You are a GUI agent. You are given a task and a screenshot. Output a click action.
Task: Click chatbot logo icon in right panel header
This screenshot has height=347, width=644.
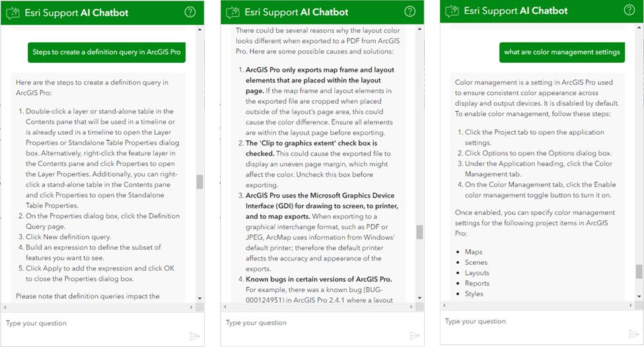(x=452, y=11)
